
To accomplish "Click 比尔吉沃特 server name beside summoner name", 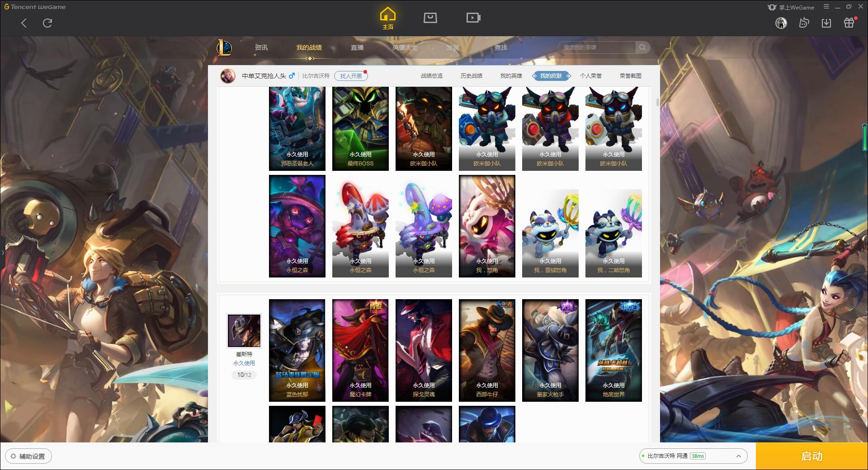I will (x=316, y=76).
